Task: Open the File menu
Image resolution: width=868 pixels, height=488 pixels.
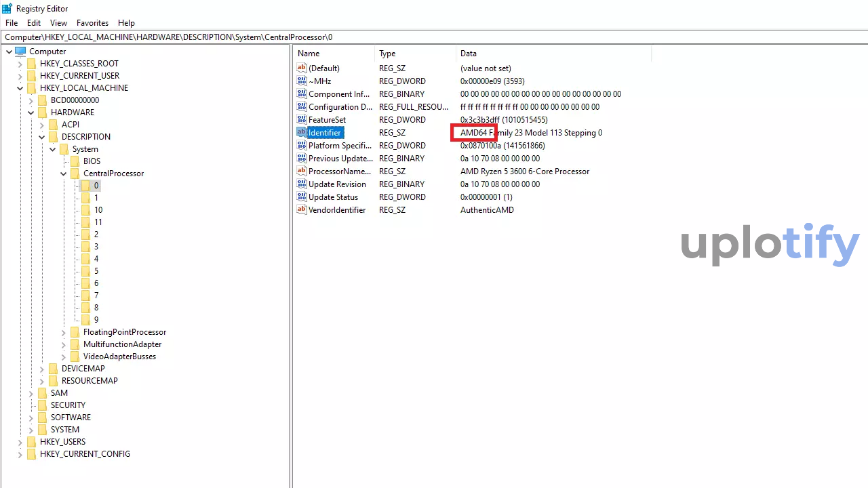Action: coord(12,23)
